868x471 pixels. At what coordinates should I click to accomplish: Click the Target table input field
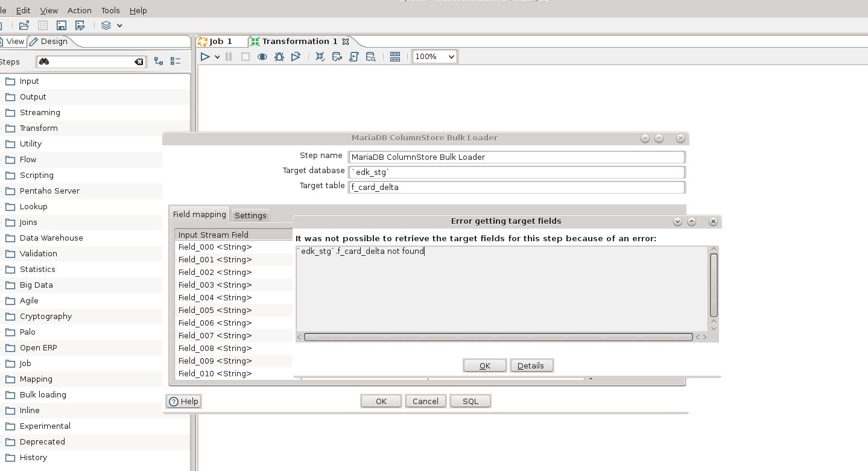coord(516,187)
